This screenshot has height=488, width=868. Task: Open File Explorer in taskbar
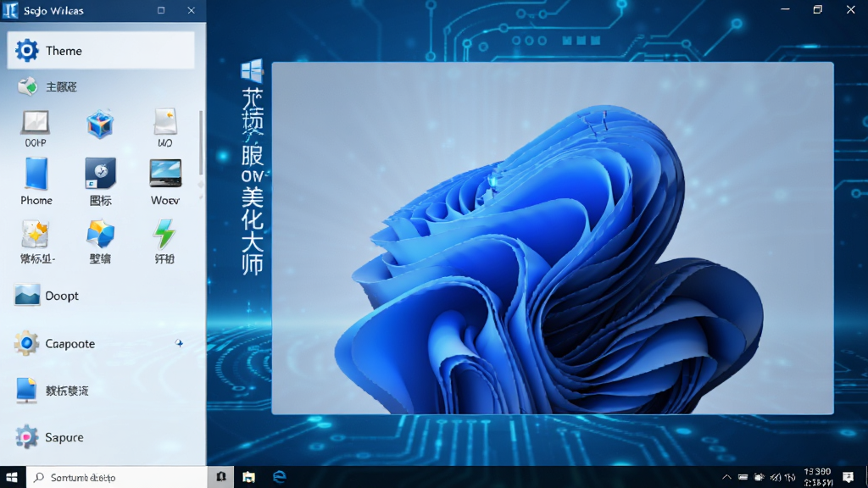[249, 477]
